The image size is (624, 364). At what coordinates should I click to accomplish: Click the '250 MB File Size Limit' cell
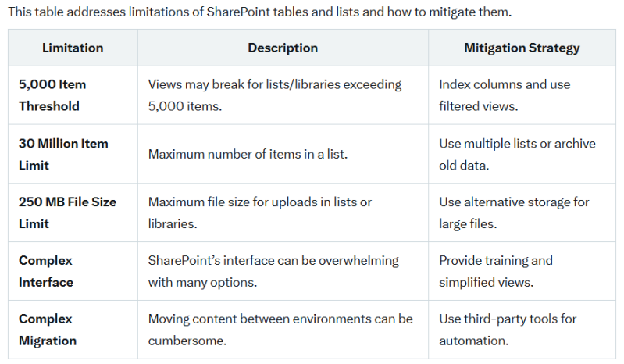67,212
